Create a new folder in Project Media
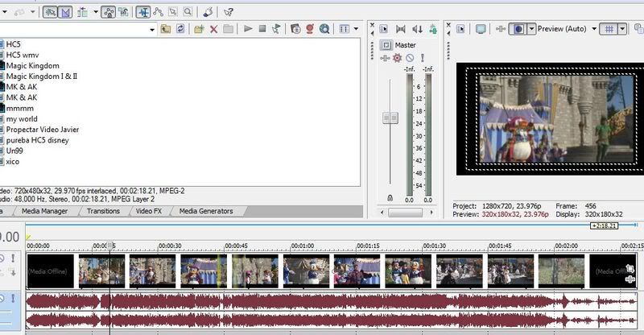This screenshot has height=335, width=644. 199,29
